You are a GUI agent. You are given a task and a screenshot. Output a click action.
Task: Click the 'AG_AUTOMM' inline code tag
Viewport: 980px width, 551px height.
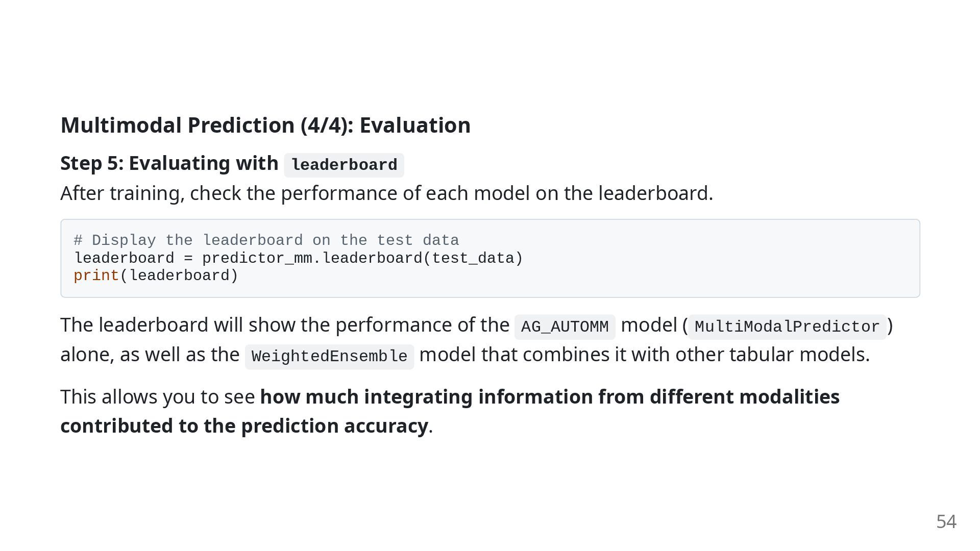[565, 327]
